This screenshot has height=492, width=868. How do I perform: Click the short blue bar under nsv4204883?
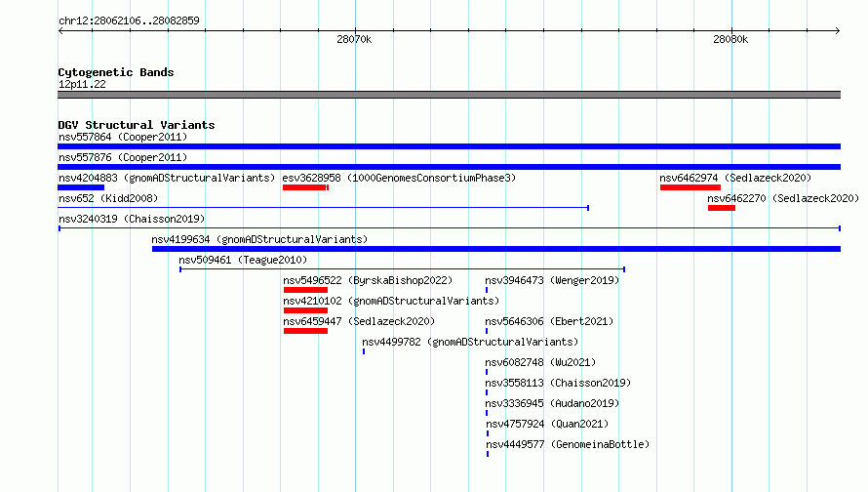pos(81,187)
